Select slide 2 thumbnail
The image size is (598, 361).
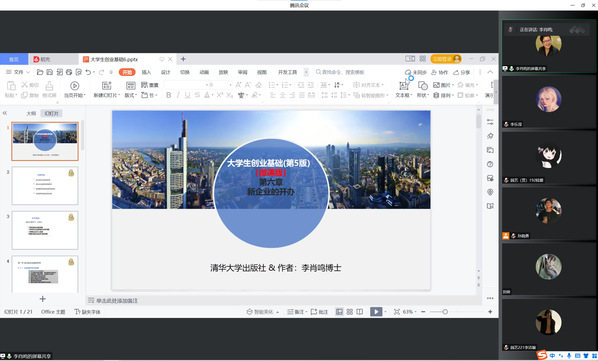(45, 186)
